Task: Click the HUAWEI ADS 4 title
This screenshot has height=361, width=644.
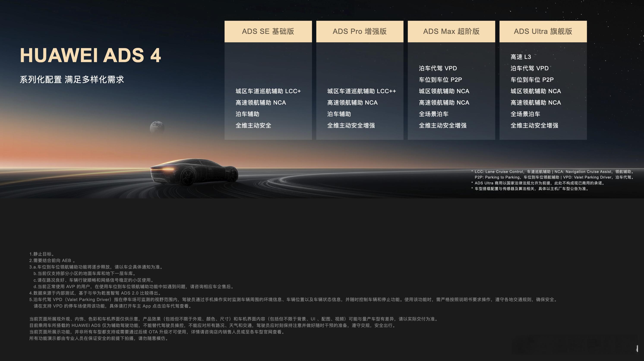Action: (x=90, y=55)
